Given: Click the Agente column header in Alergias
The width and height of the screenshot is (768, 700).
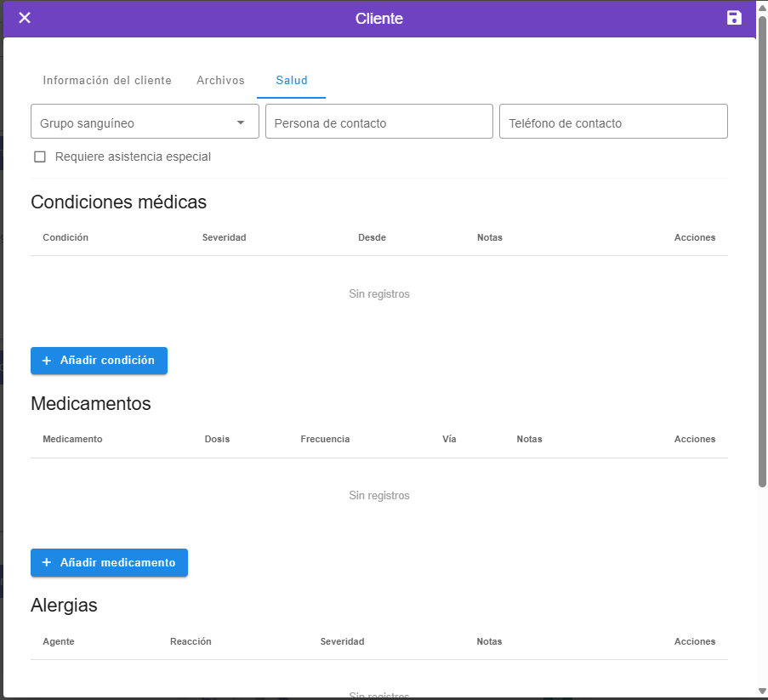Looking at the screenshot, I should (x=59, y=642).
